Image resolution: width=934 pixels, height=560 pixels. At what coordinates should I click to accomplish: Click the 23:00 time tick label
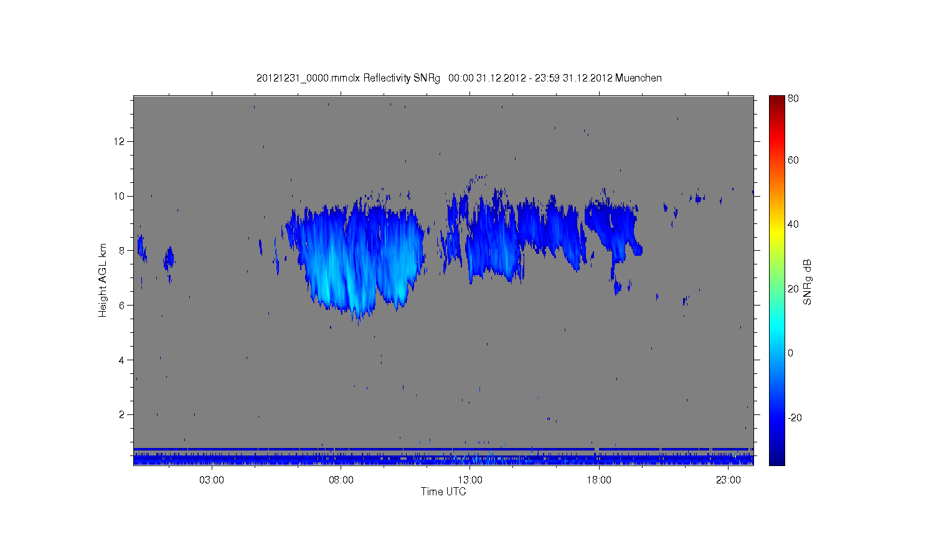(x=728, y=480)
